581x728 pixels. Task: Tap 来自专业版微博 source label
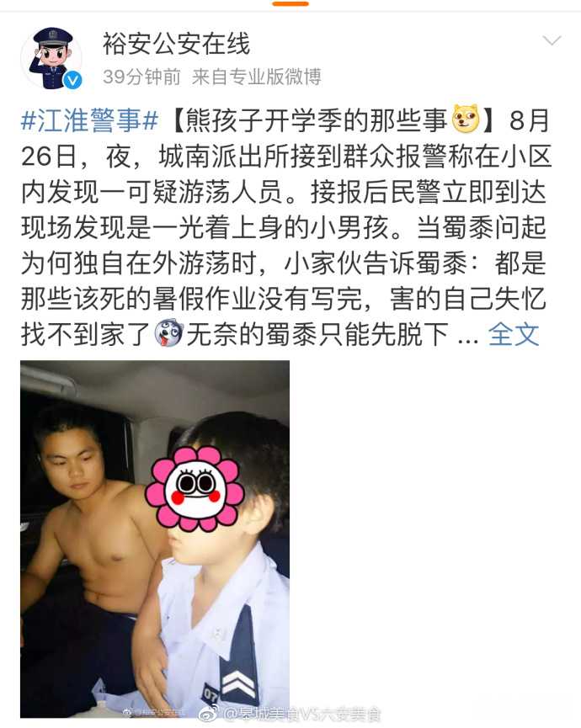coord(256,77)
